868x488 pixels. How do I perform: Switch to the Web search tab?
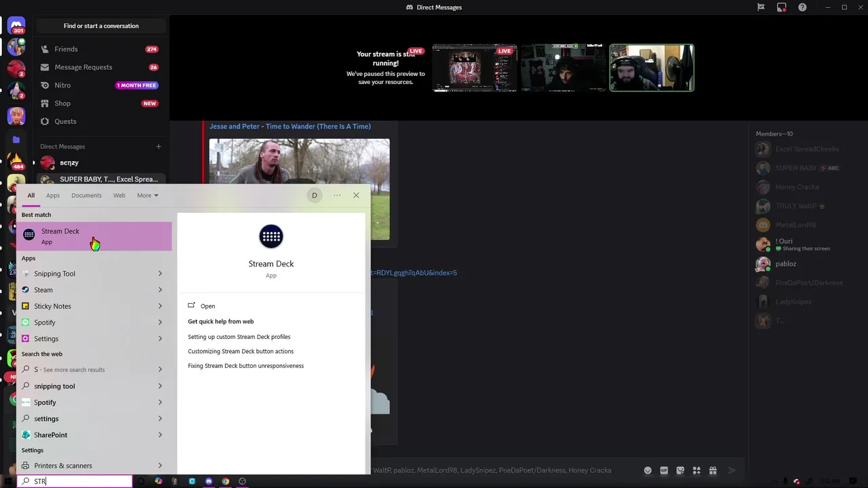tap(119, 195)
